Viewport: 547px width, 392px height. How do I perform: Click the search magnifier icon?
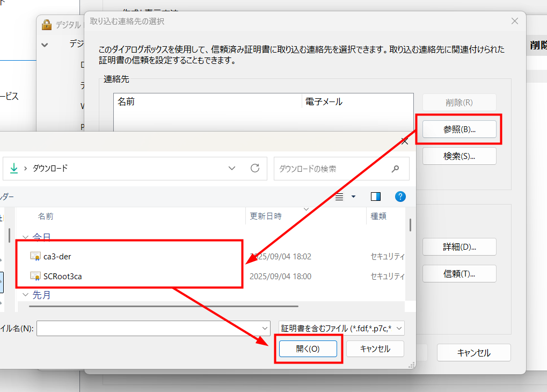pyautogui.click(x=395, y=169)
